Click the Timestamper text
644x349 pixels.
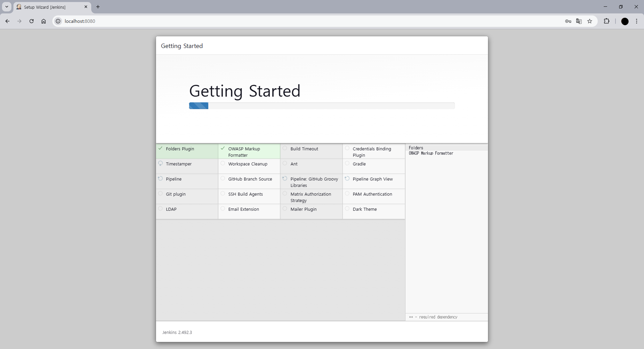click(x=179, y=164)
